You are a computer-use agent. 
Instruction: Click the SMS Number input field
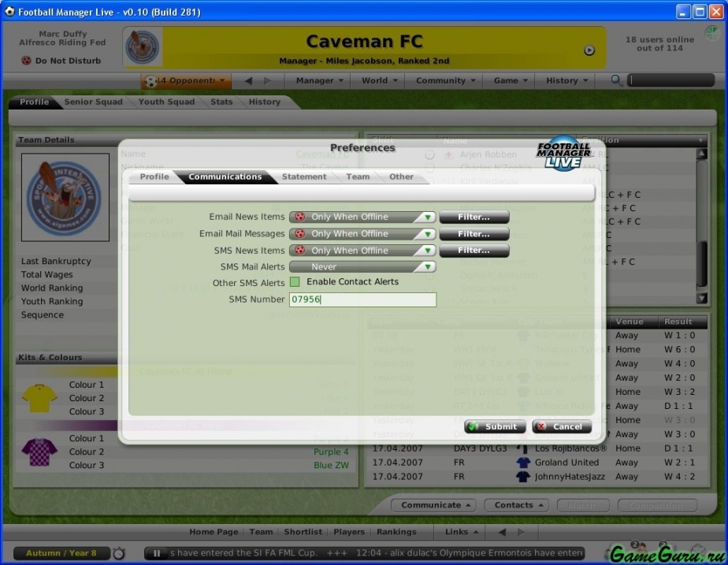click(362, 299)
